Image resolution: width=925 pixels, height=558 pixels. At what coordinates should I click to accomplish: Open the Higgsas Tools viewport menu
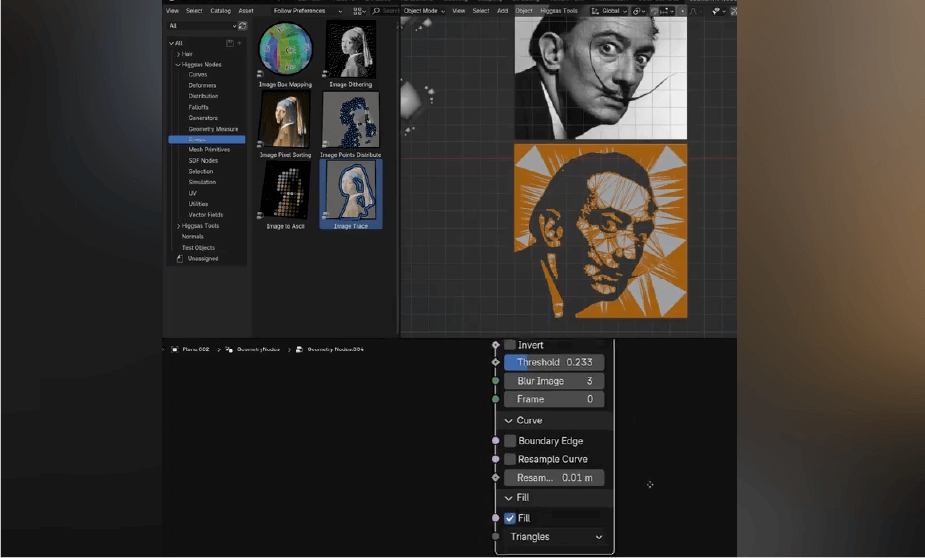click(x=558, y=11)
